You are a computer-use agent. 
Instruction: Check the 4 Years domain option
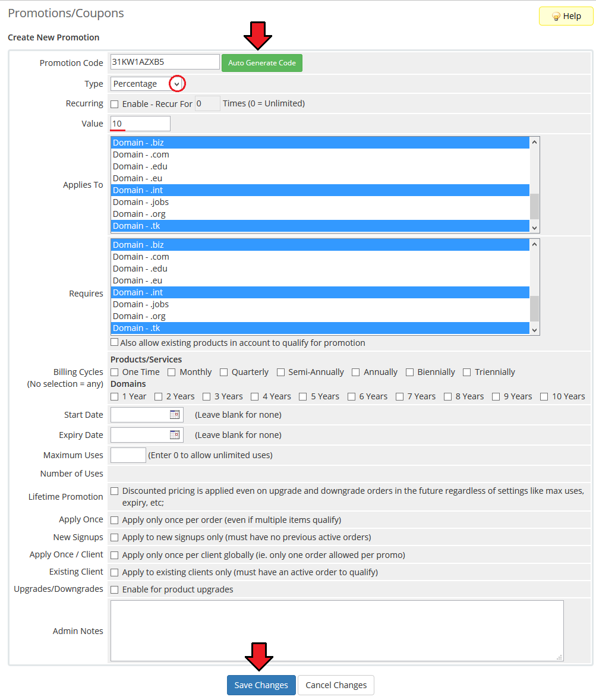(x=254, y=396)
